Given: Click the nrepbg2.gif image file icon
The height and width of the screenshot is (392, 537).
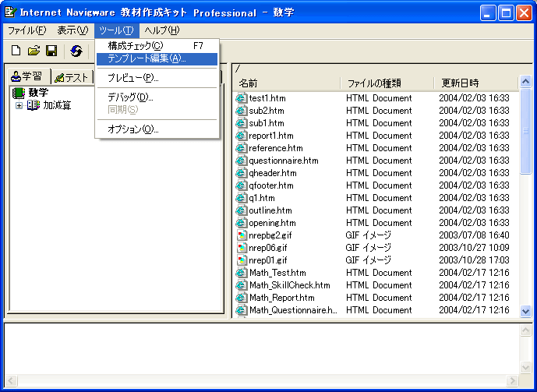Looking at the screenshot, I should (x=242, y=235).
